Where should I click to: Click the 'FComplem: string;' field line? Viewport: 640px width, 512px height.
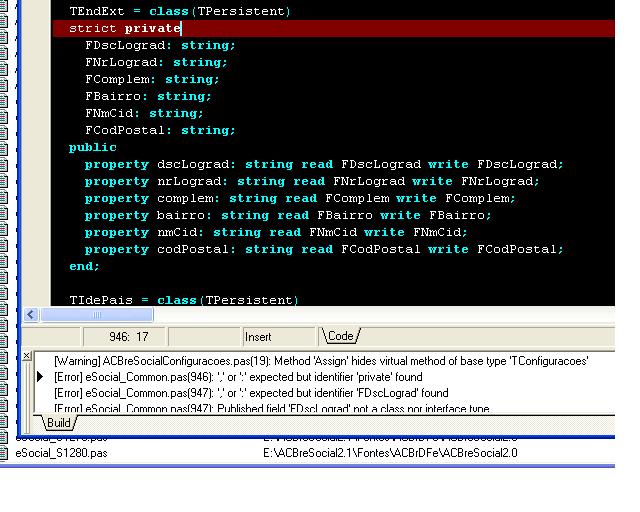click(152, 79)
